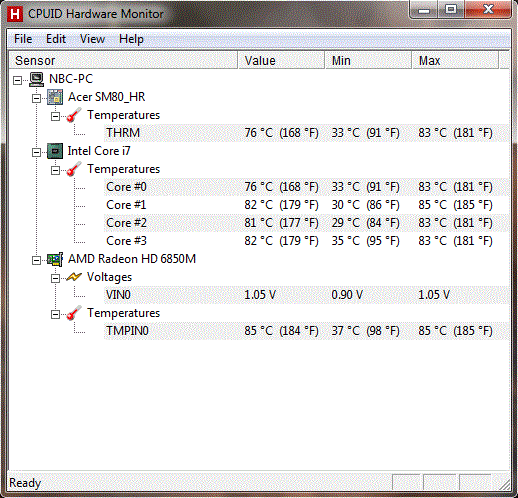
Task: Select the Core #3 sensor row
Action: tap(306, 241)
